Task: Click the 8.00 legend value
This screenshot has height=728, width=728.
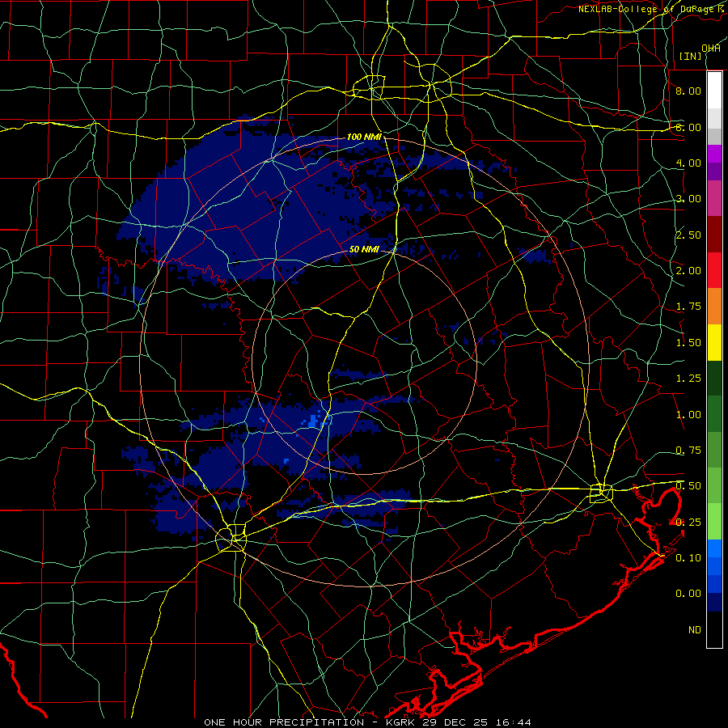Action: tap(688, 91)
